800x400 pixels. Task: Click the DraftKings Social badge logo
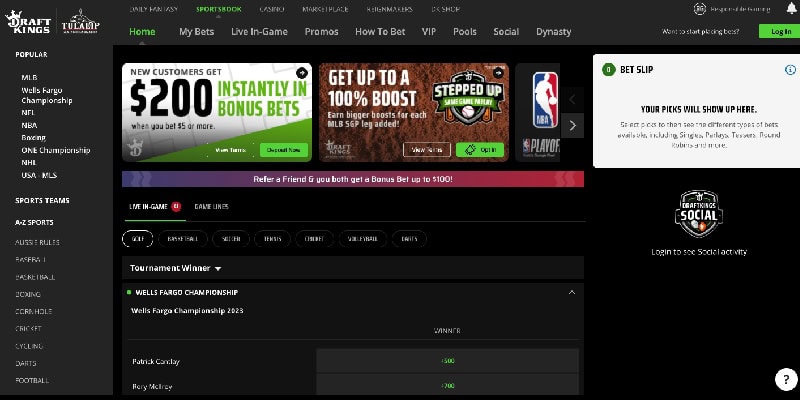click(x=698, y=214)
